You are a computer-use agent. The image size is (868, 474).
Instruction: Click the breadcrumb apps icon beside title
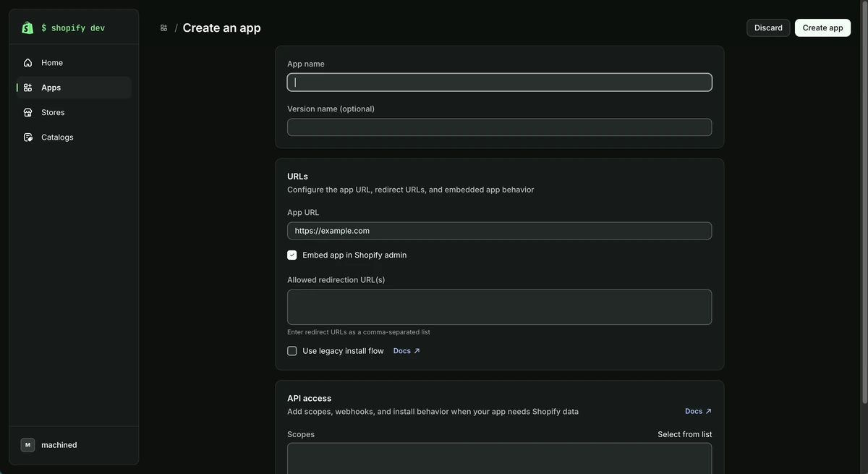pos(163,28)
